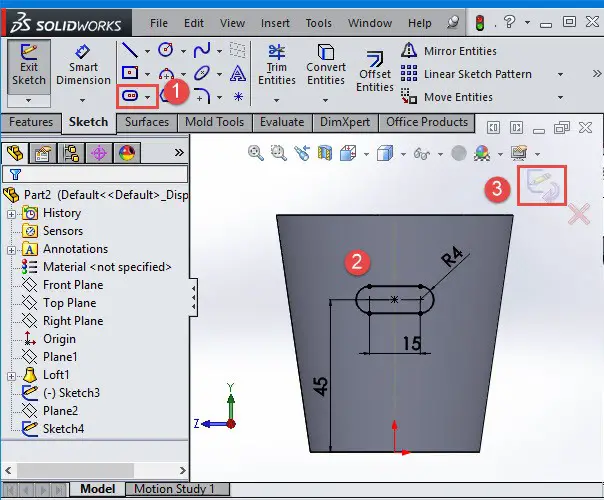Click Mirror Entities
The image size is (604, 500).
point(449,51)
